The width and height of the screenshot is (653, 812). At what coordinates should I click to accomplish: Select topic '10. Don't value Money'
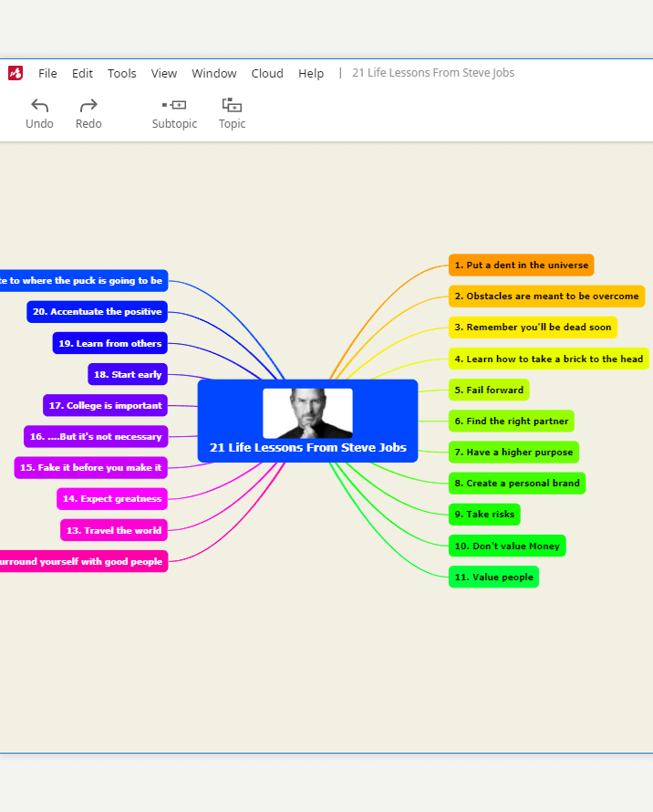507,546
